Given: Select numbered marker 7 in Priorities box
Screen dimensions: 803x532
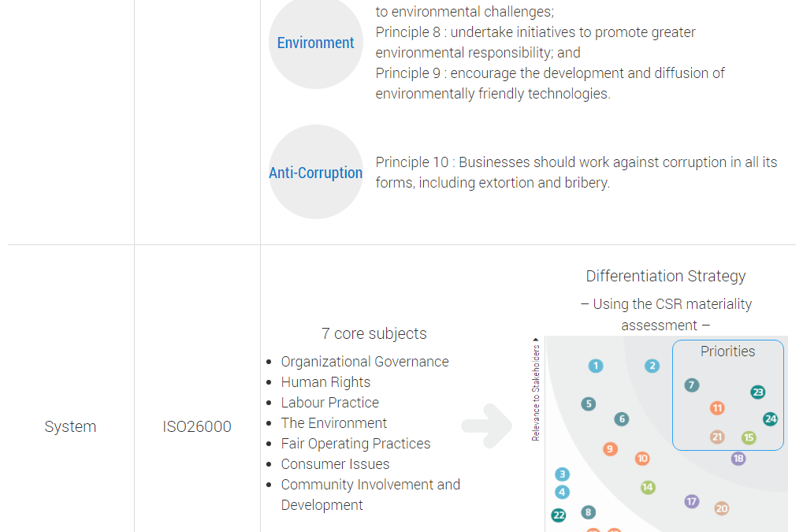Looking at the screenshot, I should pyautogui.click(x=691, y=385).
